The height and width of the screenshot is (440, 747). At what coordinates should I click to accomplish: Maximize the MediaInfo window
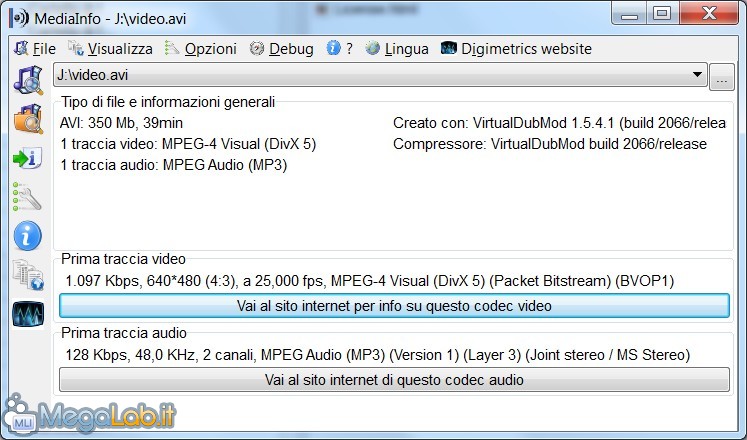[x=662, y=13]
